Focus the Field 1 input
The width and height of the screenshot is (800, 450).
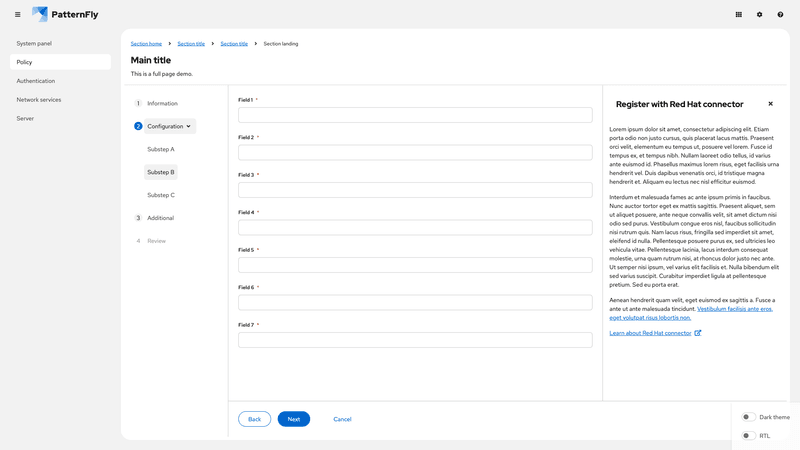(415, 115)
